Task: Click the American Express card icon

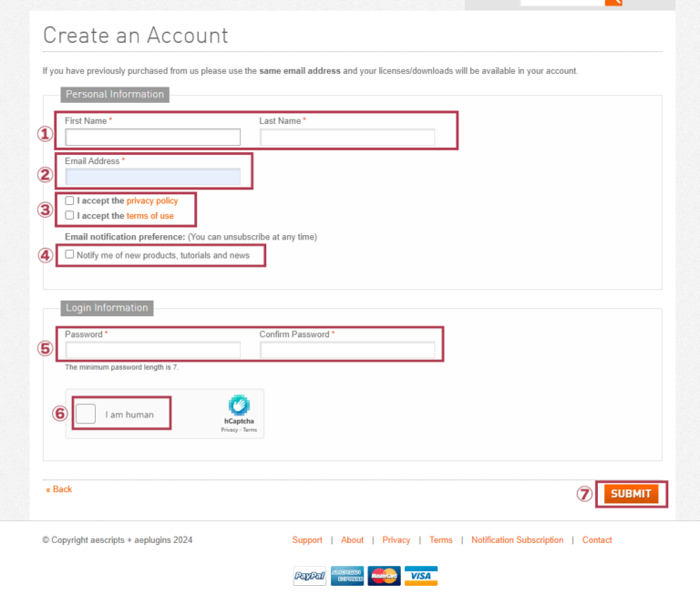Action: [x=346, y=576]
